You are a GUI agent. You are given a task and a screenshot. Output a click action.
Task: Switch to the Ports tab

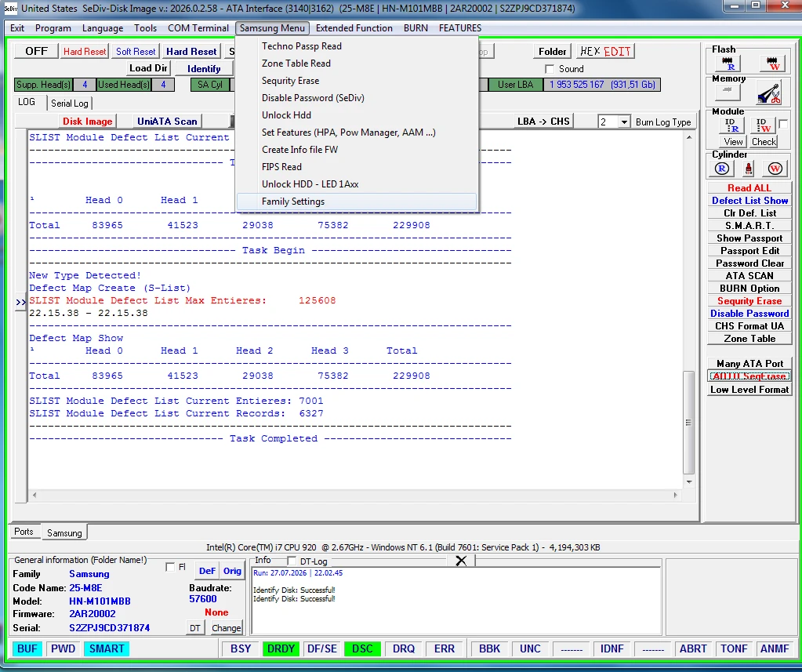coord(24,532)
